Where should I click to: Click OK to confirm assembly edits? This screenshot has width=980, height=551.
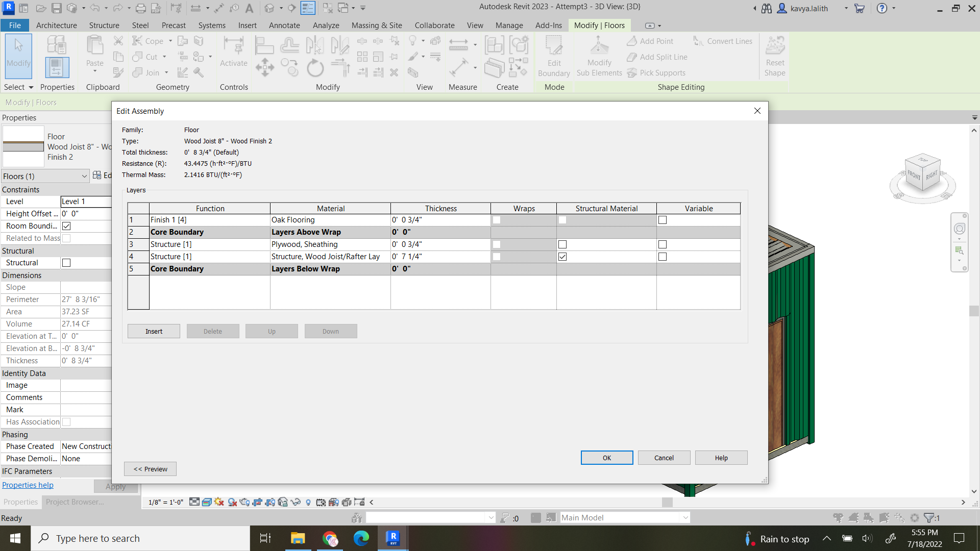pos(606,457)
